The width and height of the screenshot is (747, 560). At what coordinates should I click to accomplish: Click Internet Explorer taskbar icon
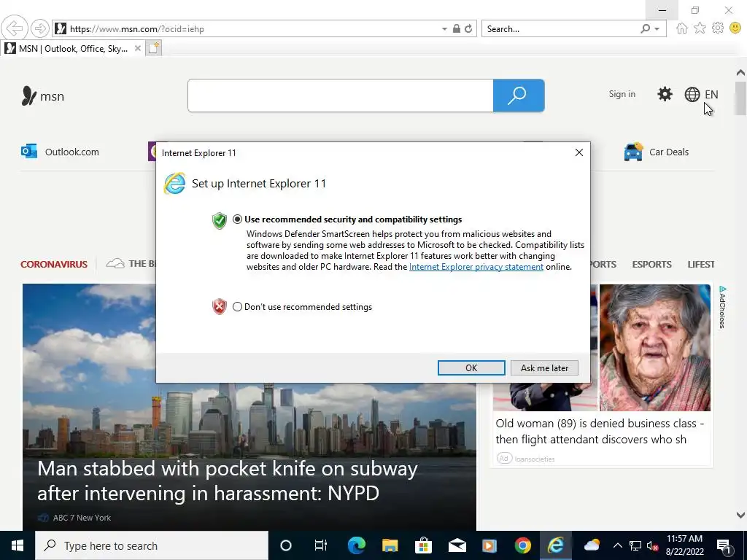pos(555,545)
